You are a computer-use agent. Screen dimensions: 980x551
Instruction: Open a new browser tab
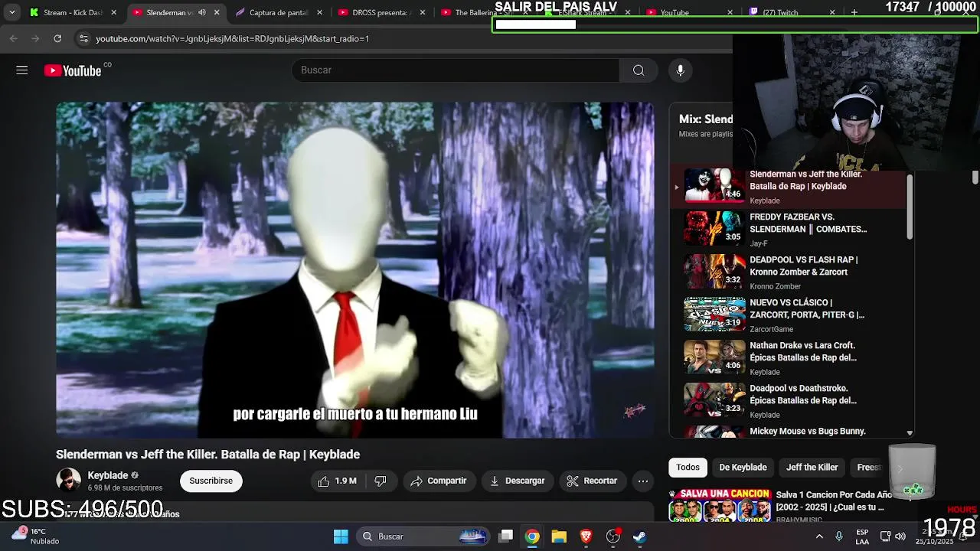point(854,12)
